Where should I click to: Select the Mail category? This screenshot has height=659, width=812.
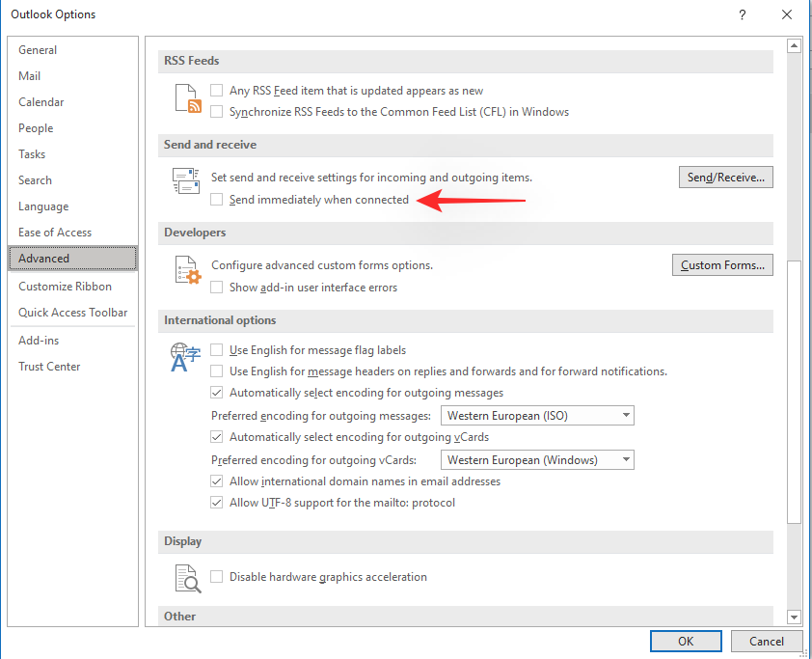coord(73,75)
